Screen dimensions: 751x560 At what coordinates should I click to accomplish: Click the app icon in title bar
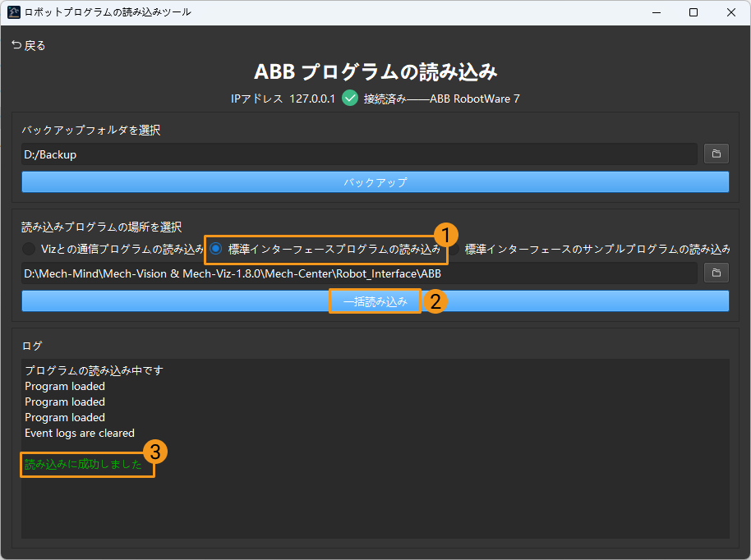point(14,12)
